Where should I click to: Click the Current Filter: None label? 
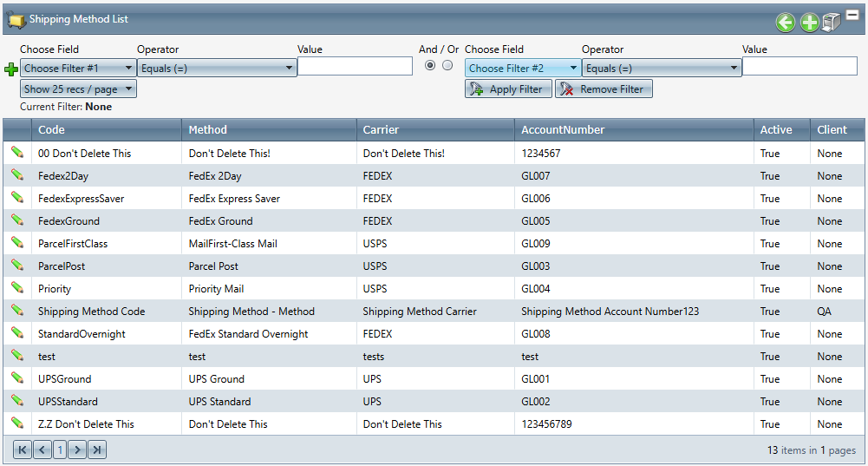click(66, 107)
